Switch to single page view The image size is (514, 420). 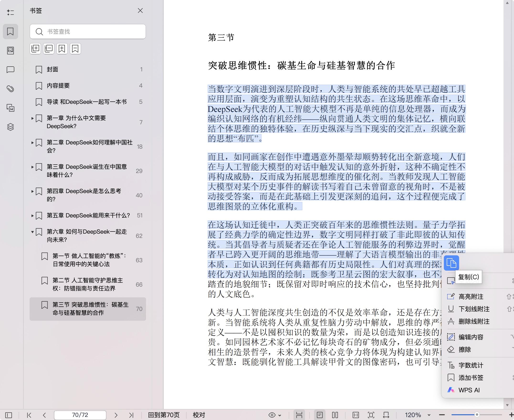[x=320, y=415]
